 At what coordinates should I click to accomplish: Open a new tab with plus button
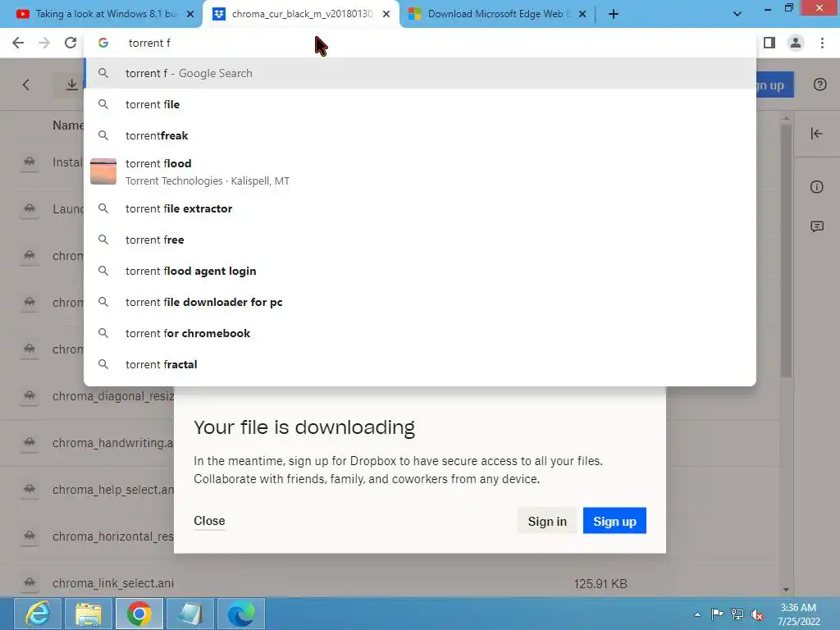point(614,14)
